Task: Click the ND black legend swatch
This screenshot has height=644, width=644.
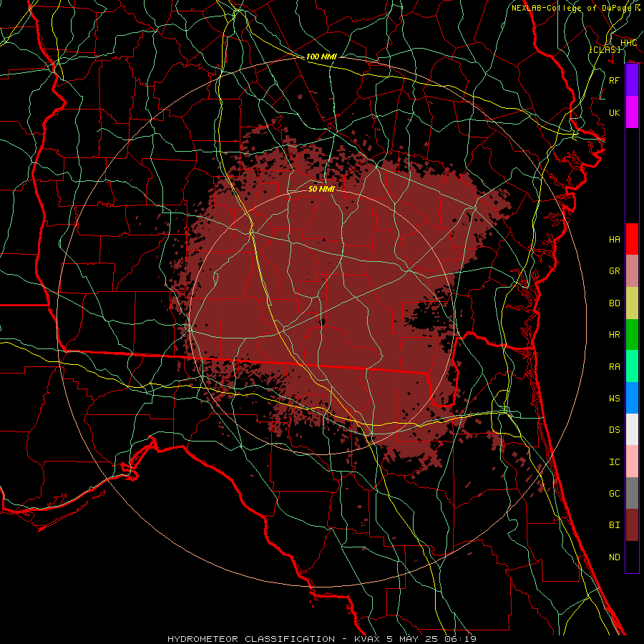Action: pyautogui.click(x=632, y=557)
